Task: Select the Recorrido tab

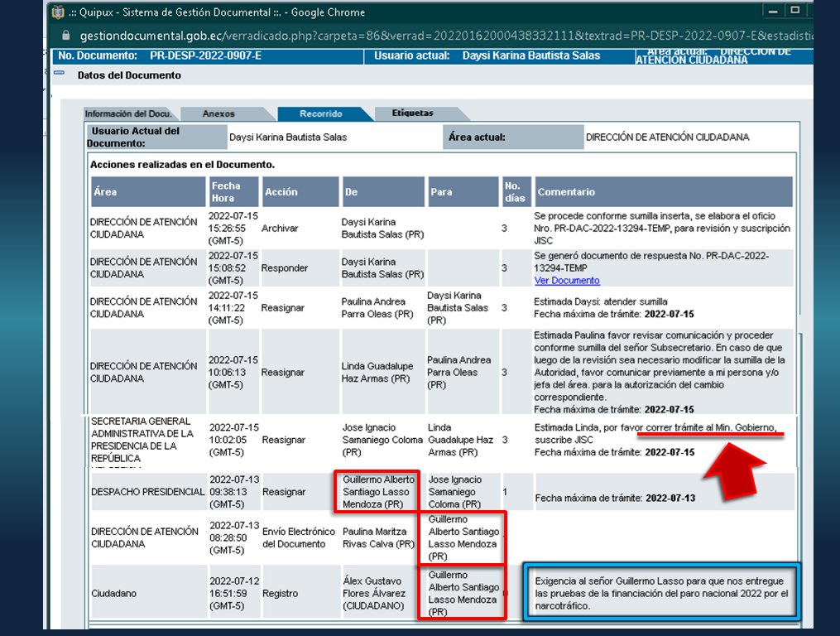Action: (321, 113)
